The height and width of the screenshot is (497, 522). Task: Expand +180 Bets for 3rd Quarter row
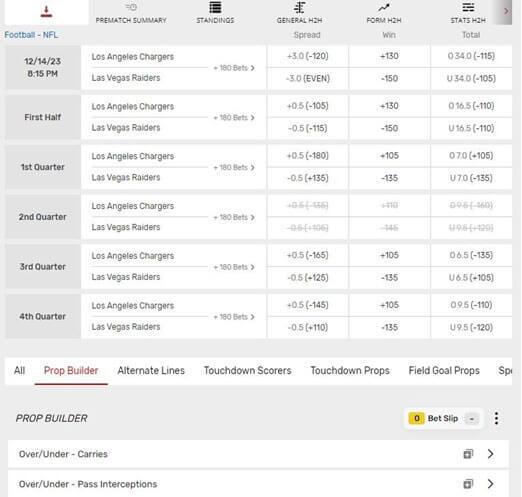coord(234,267)
